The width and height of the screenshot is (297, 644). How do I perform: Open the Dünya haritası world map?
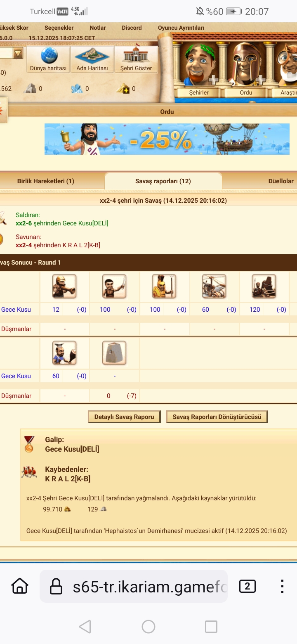coord(48,59)
